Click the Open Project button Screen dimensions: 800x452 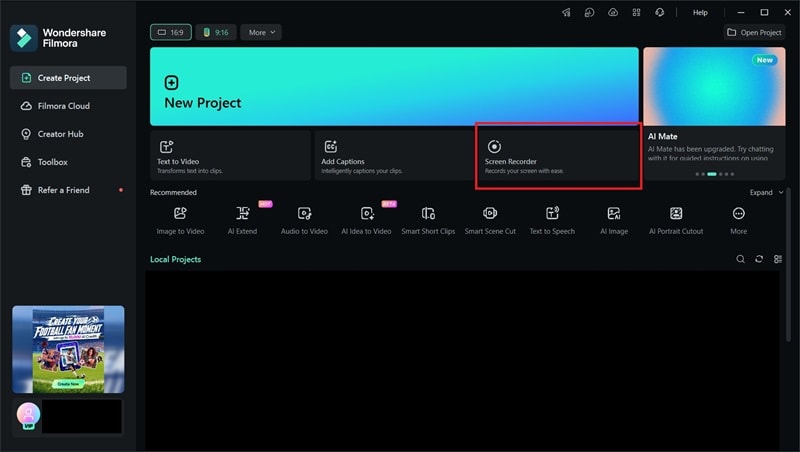[x=754, y=32]
